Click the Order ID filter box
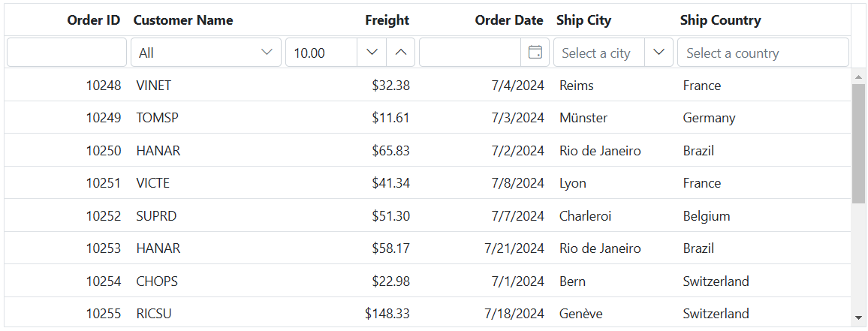 [67, 53]
